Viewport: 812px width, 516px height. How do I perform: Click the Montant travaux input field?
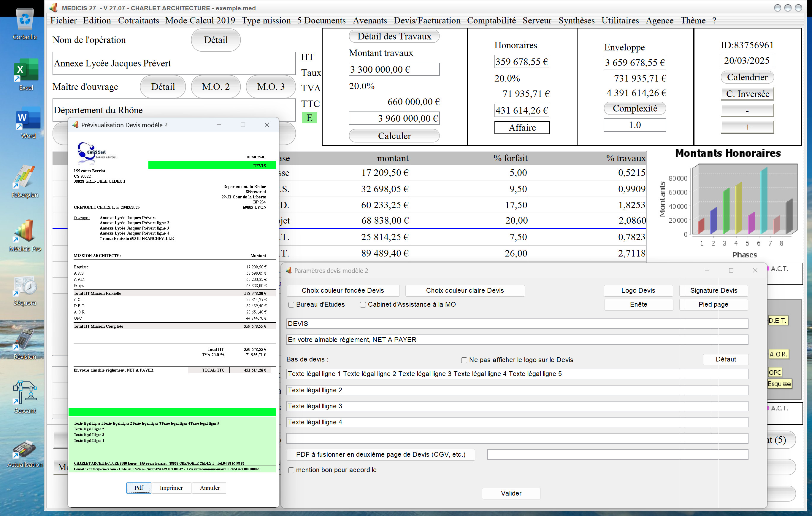click(394, 69)
